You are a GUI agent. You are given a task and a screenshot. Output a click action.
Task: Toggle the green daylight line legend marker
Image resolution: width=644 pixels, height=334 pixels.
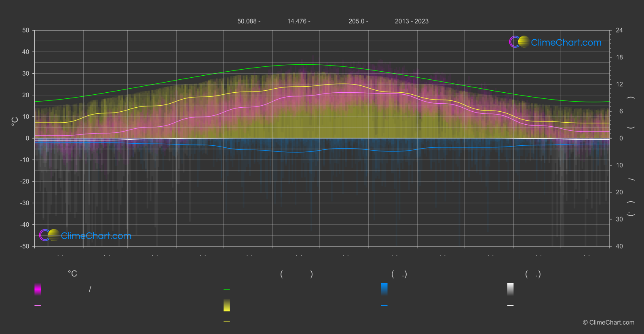click(227, 290)
